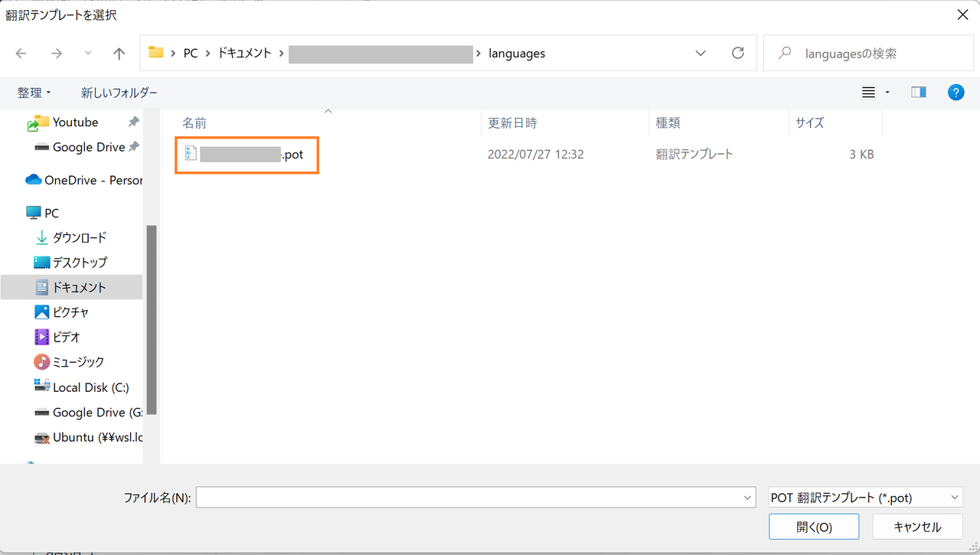Expand the address bar history dropdown
This screenshot has width=980, height=555.
(701, 53)
